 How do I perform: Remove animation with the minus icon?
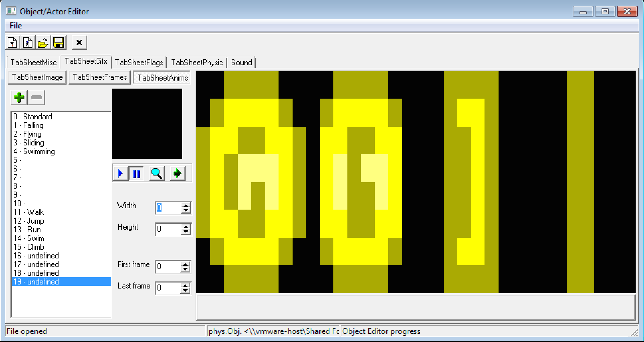[x=36, y=98]
